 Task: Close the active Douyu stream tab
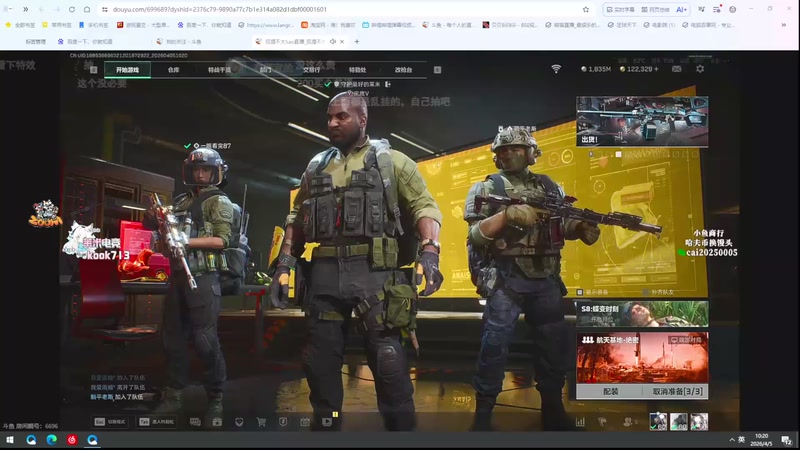pyautogui.click(x=342, y=41)
